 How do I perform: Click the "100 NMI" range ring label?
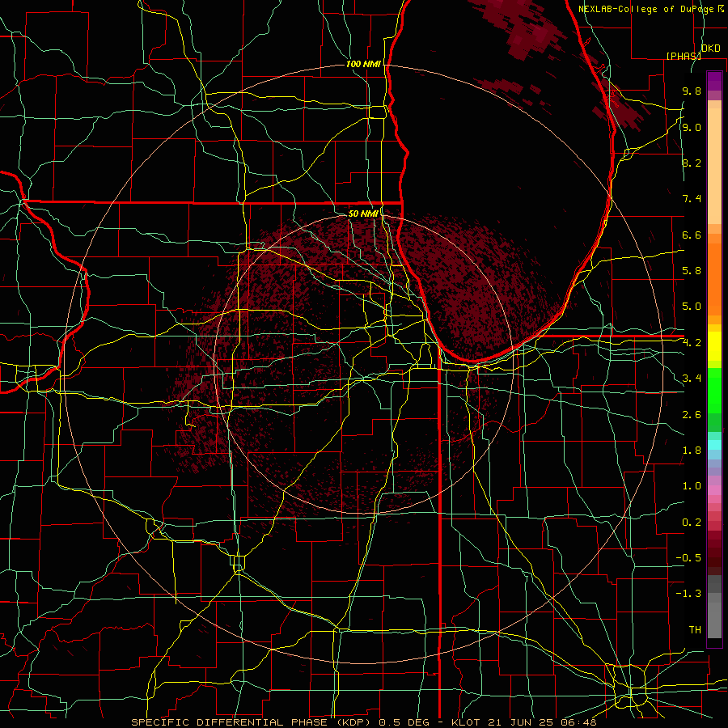click(363, 64)
